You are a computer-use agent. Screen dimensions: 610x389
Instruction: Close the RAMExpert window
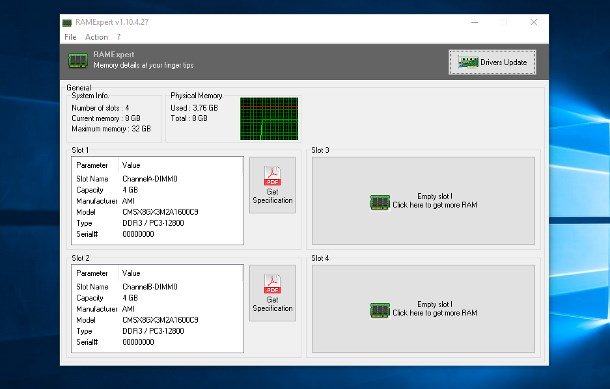[534, 22]
